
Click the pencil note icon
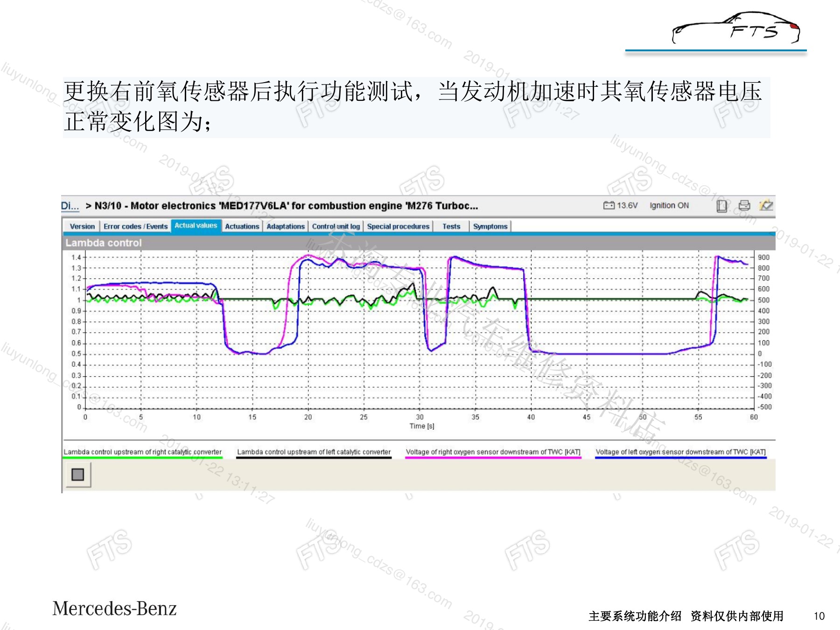(x=766, y=205)
